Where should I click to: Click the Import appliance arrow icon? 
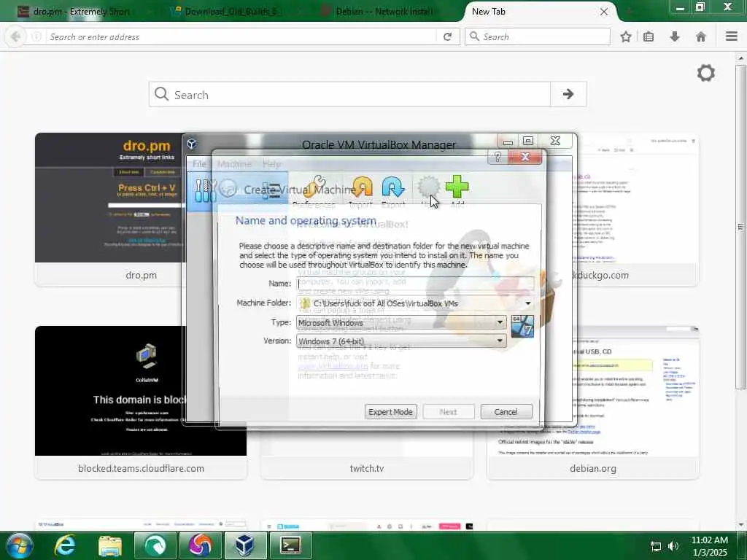click(x=362, y=187)
